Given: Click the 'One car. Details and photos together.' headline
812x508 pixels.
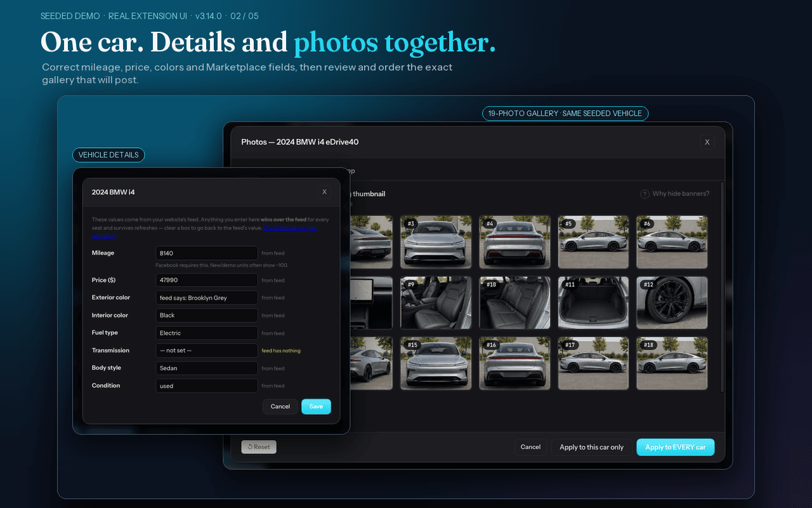Looking at the screenshot, I should click(x=268, y=43).
